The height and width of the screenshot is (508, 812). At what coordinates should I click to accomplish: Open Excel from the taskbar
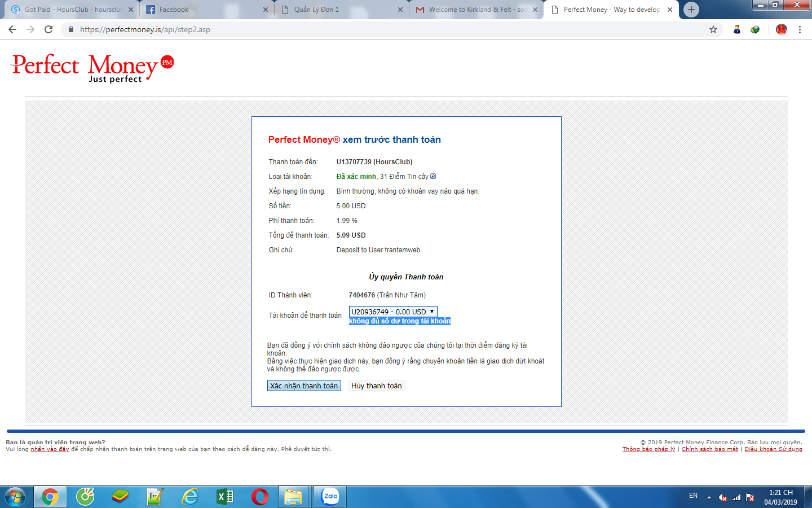click(225, 497)
